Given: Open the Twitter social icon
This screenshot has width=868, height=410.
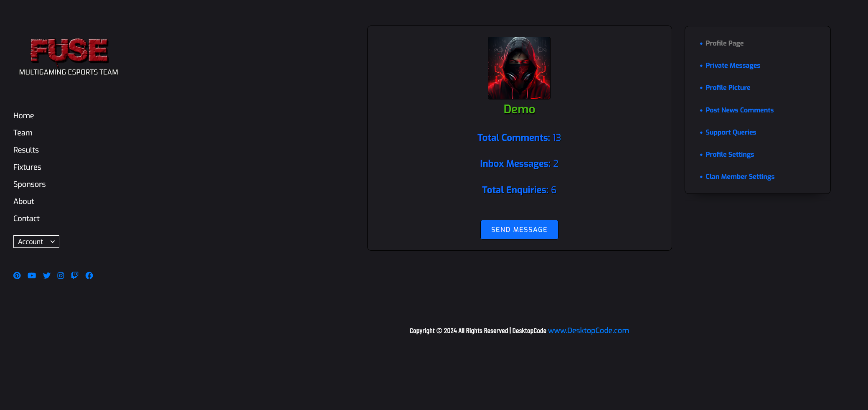Looking at the screenshot, I should click(x=46, y=275).
